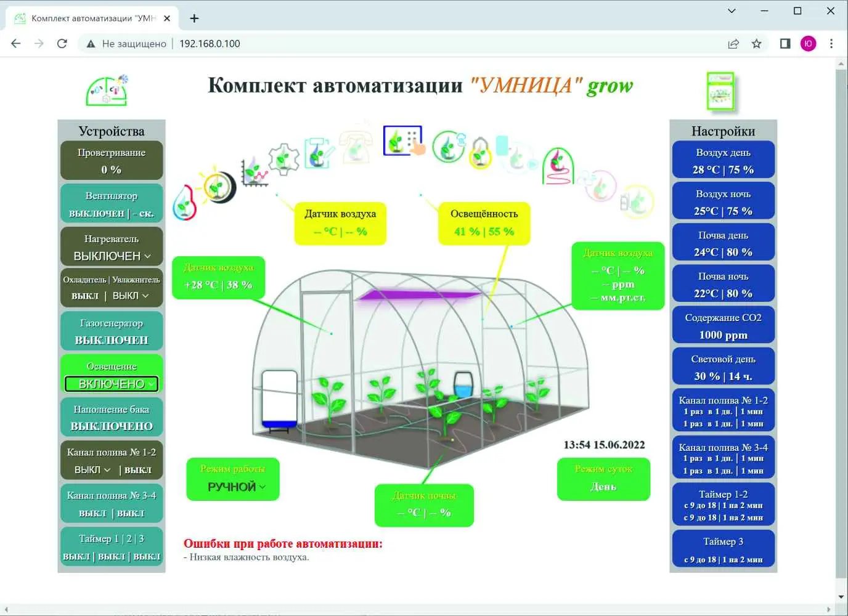Select the touch panel manual control icon
This screenshot has height=616, width=848.
pyautogui.click(x=404, y=141)
